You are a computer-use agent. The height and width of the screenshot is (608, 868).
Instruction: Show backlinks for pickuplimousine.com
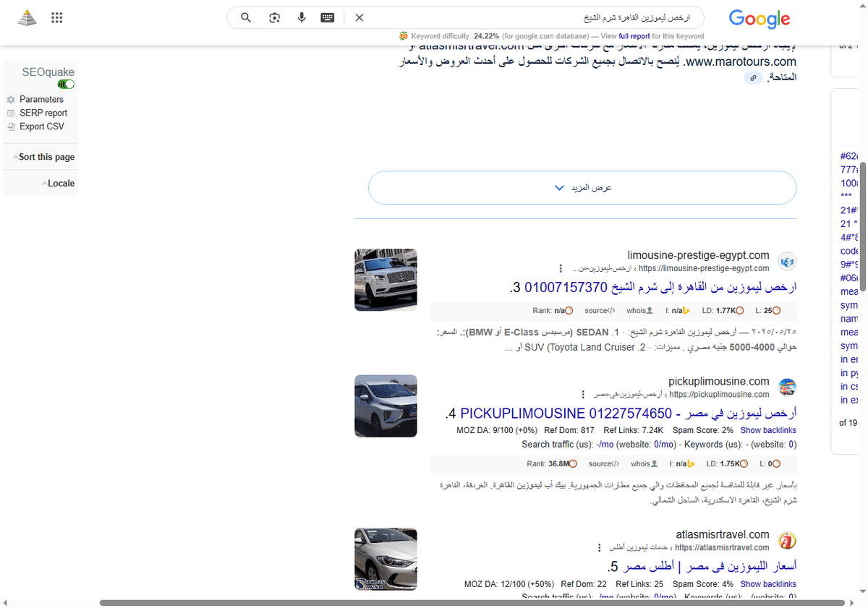(768, 429)
